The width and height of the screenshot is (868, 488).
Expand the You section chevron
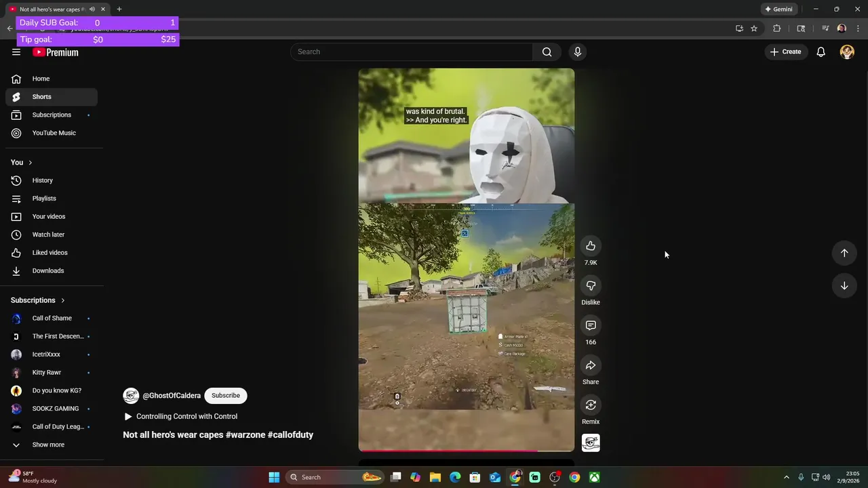point(30,163)
